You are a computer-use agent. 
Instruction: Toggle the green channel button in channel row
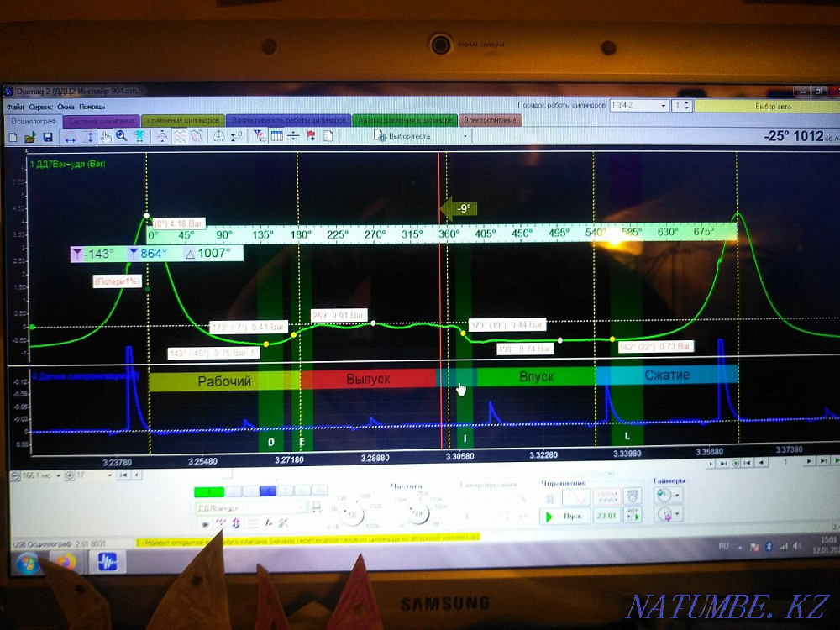click(208, 490)
